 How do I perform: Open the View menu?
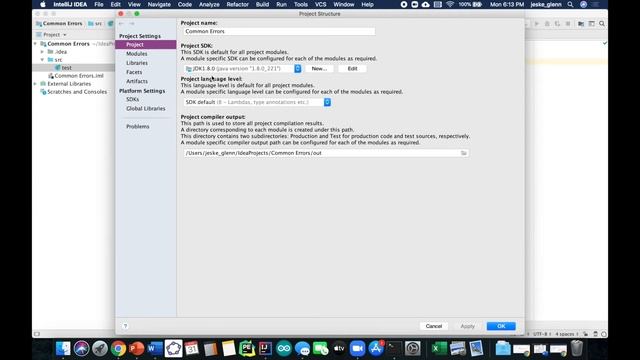(134, 4)
